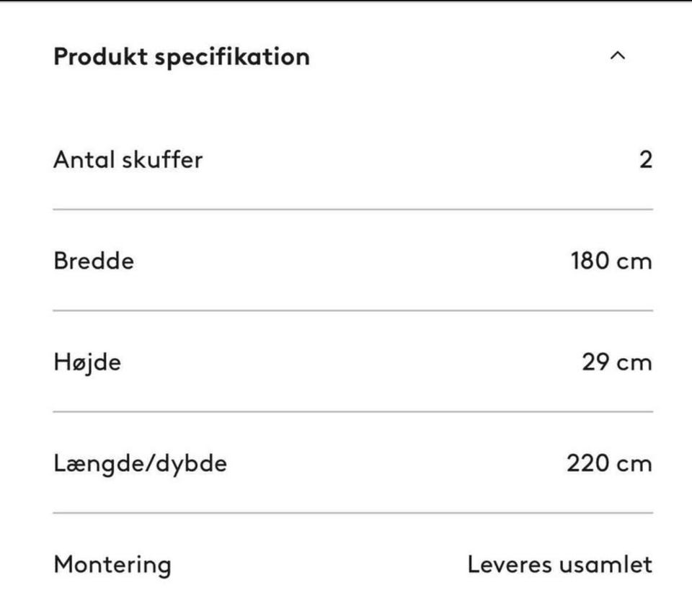Collapse the Produkt specifikation chevron
The height and width of the screenshot is (616, 692).
pos(618,56)
